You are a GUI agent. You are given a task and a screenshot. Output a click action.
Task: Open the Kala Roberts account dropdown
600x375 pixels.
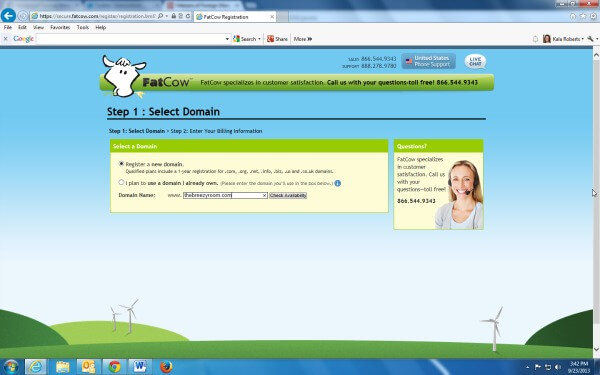(563, 39)
